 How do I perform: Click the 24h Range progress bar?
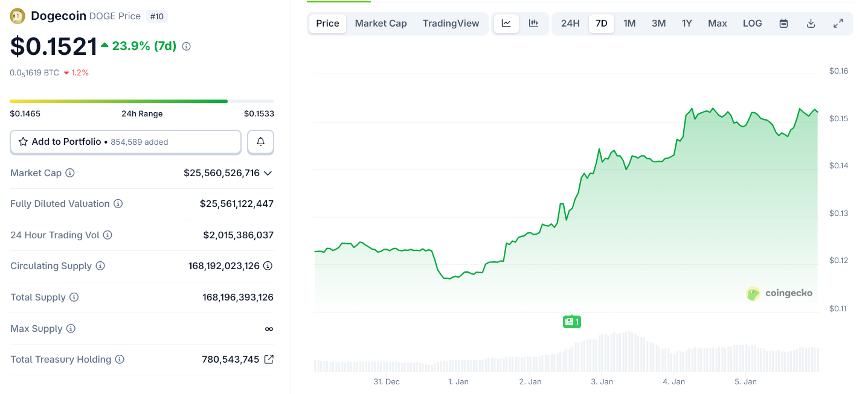(141, 101)
